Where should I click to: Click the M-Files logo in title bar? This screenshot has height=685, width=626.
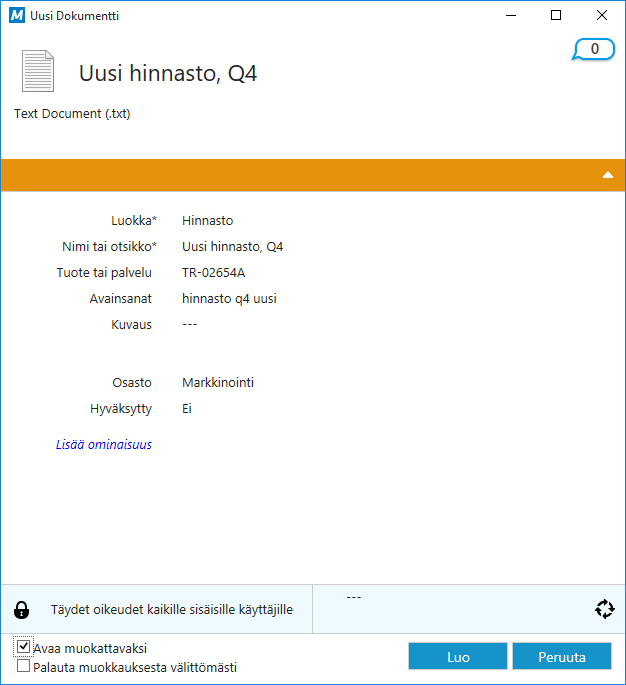click(x=14, y=15)
